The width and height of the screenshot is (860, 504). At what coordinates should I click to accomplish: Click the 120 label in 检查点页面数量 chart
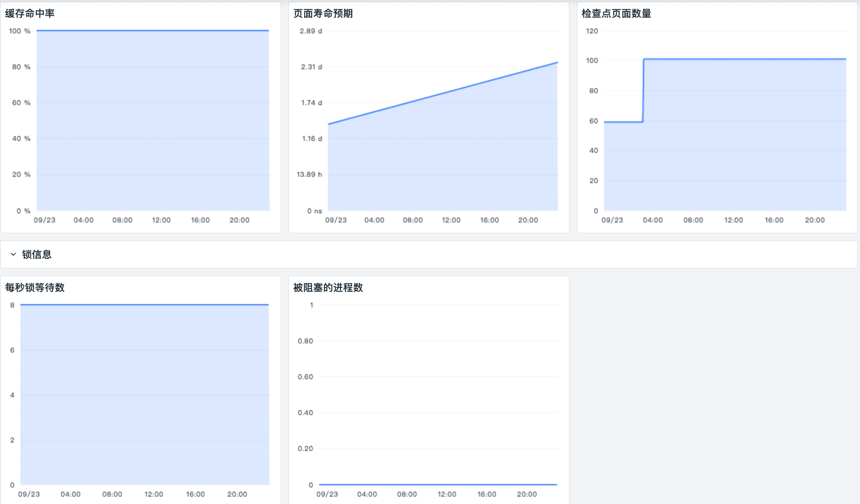[x=592, y=31]
